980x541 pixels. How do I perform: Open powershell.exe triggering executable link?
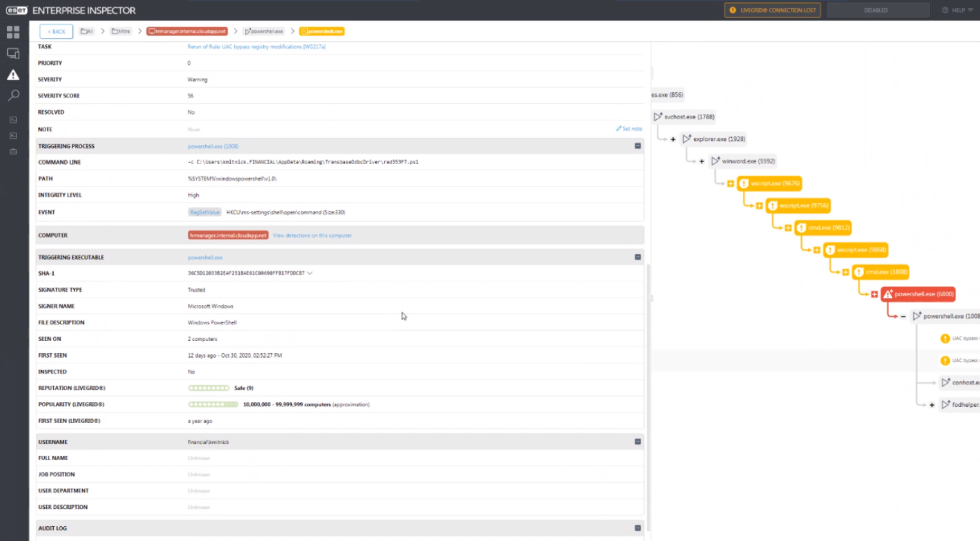(205, 257)
